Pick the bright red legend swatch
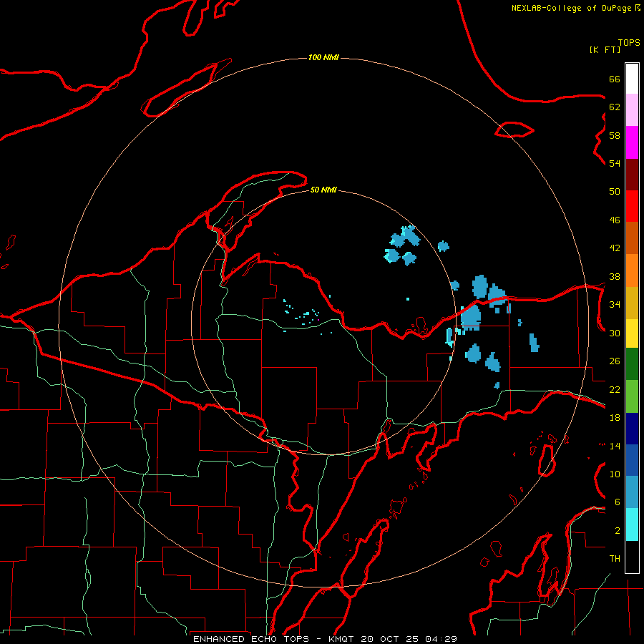This screenshot has height=644, width=644. [632, 206]
